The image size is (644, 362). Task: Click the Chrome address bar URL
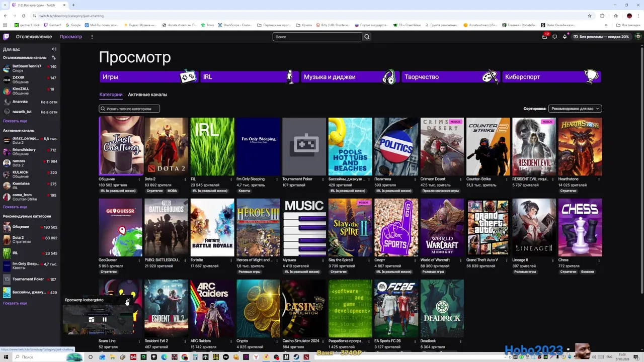coord(71,16)
